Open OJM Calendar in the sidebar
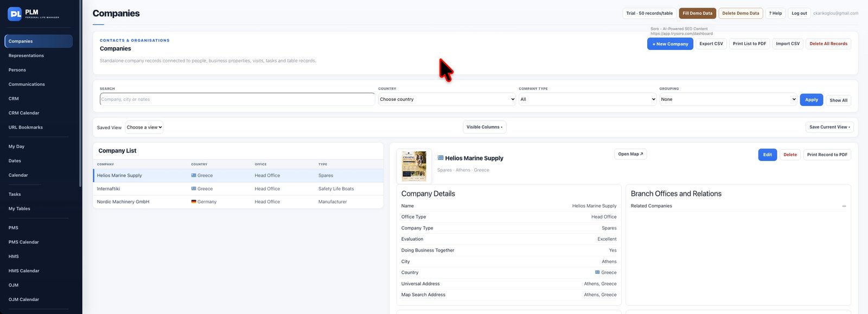The width and height of the screenshot is (868, 314). click(23, 299)
